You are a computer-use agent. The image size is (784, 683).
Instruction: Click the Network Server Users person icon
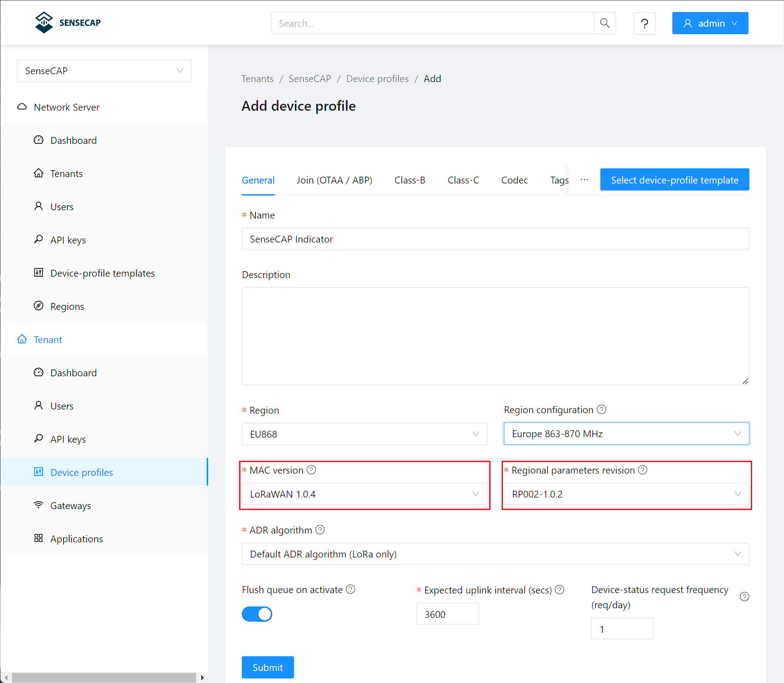(39, 206)
